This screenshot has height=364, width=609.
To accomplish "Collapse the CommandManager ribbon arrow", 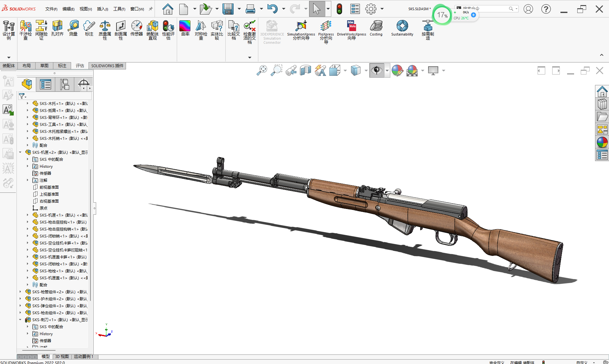I will click(601, 55).
